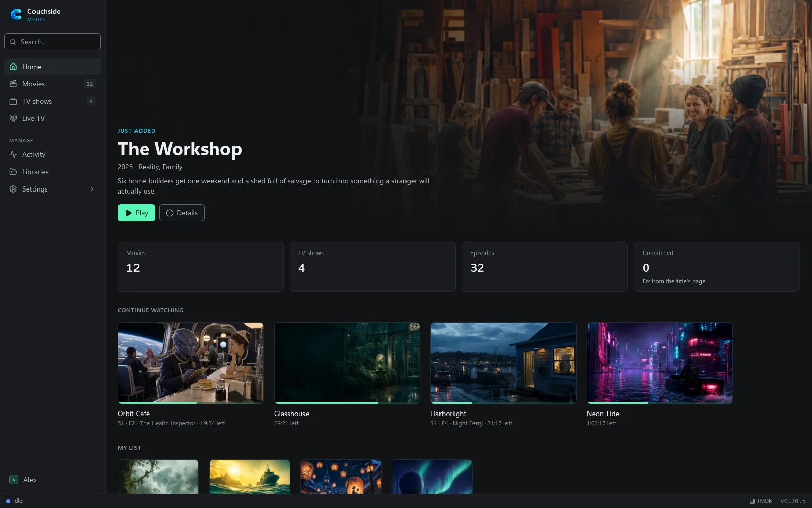Open the Episodes count stat card
This screenshot has width=812, height=508.
pos(545,267)
